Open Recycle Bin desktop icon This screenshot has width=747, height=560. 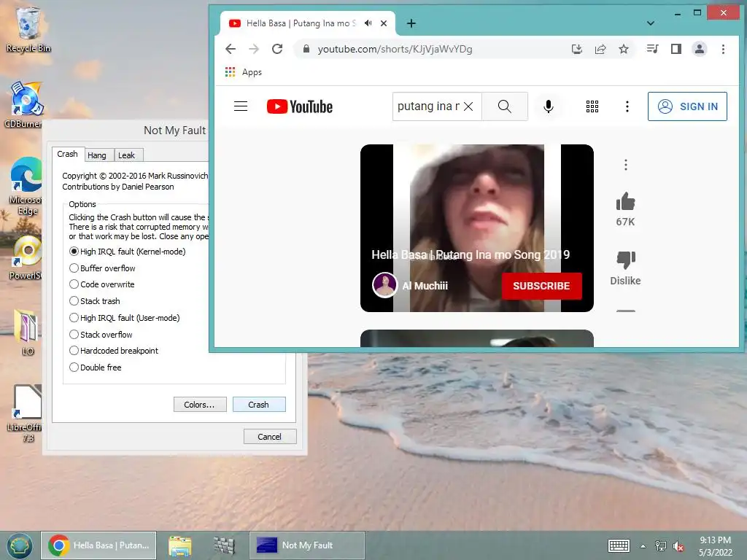point(28,28)
